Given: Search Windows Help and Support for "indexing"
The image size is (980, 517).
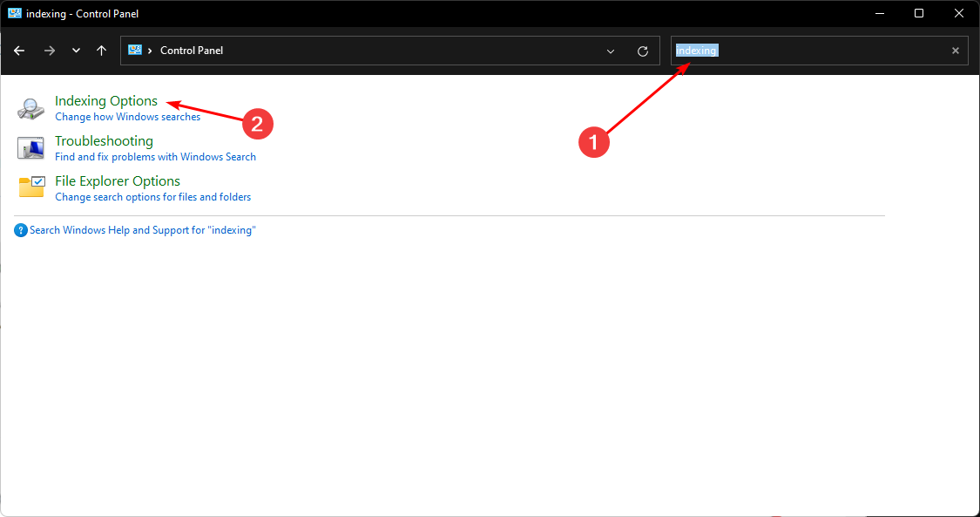Looking at the screenshot, I should pos(143,230).
